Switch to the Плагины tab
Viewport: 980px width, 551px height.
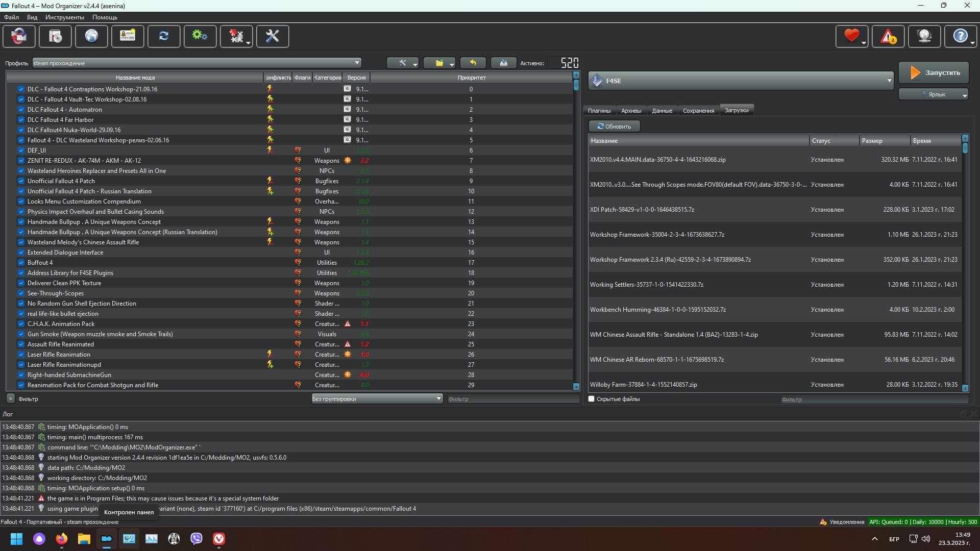(x=599, y=110)
